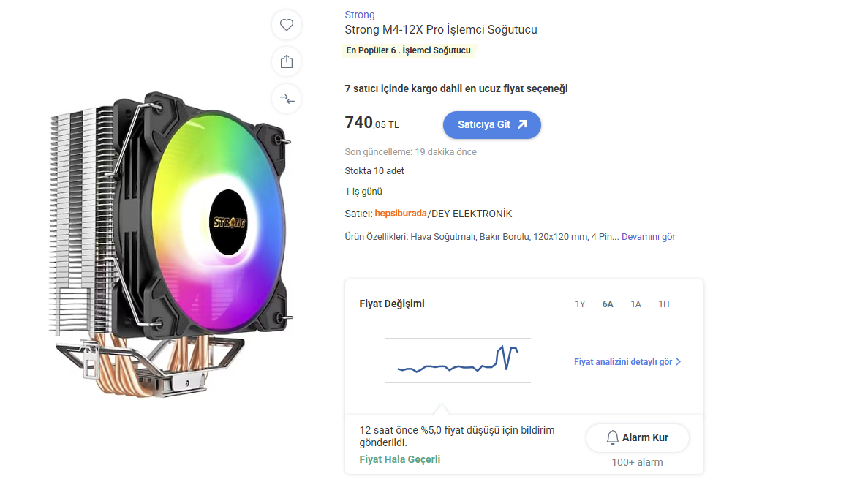Click the price change line chart
The height and width of the screenshot is (490, 868).
click(x=458, y=361)
